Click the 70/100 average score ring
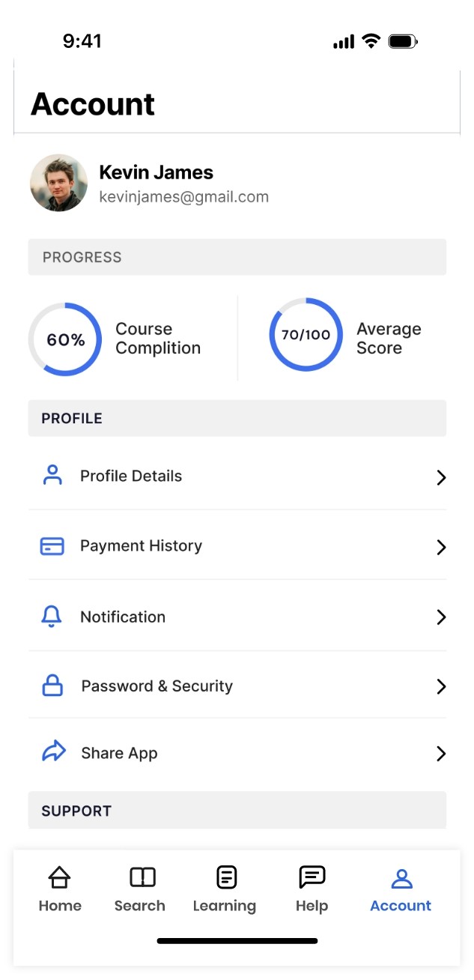 [x=306, y=335]
